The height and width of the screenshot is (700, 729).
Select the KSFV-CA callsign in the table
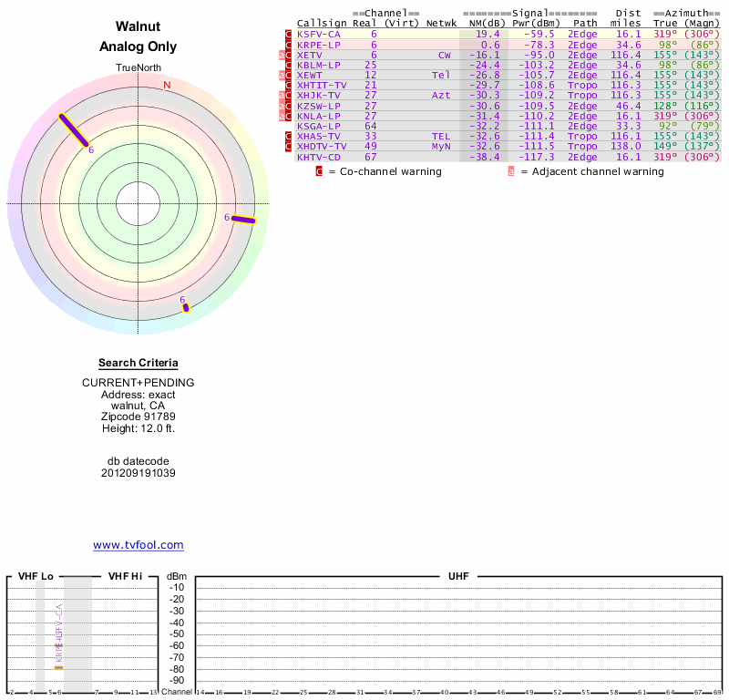pyautogui.click(x=319, y=34)
